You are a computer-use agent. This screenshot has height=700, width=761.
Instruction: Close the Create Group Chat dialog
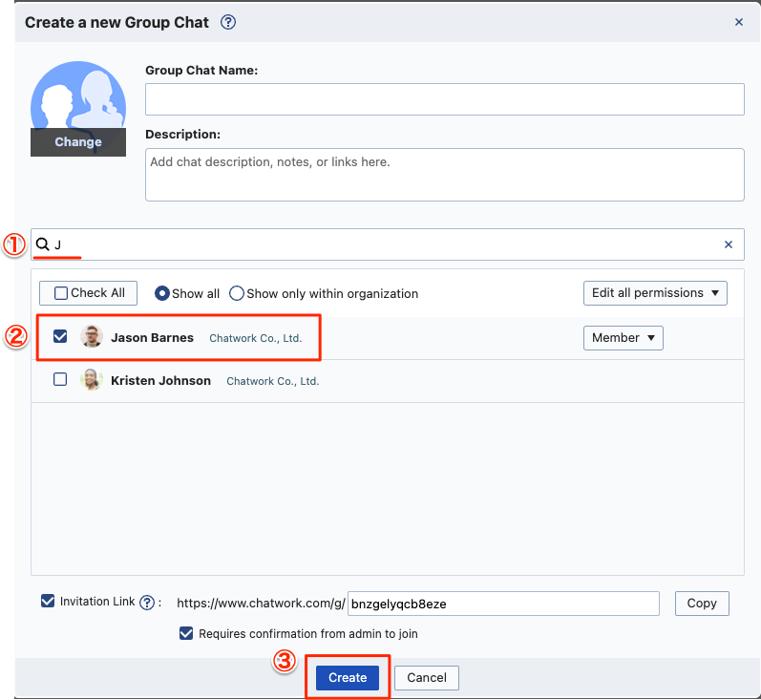point(739,22)
